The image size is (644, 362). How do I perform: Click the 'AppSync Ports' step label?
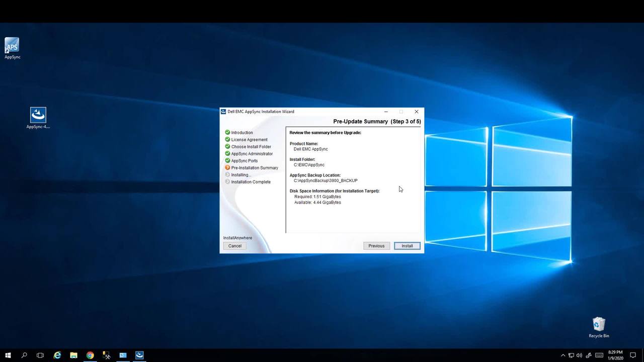click(245, 161)
